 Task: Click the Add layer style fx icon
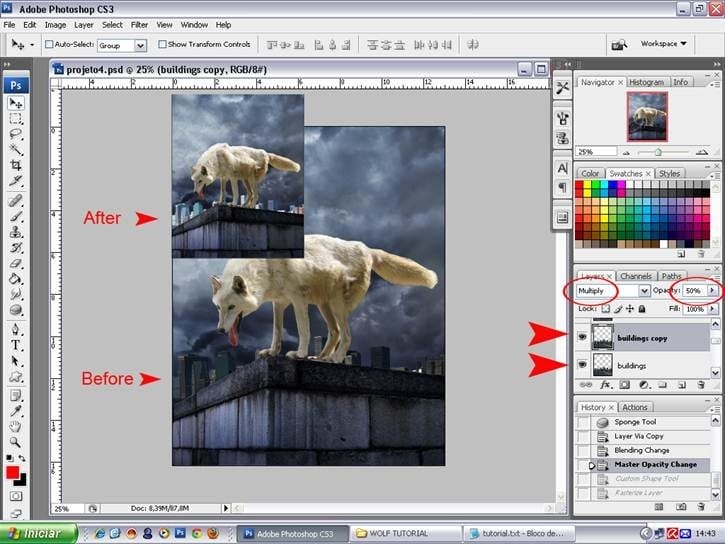pyautogui.click(x=605, y=385)
